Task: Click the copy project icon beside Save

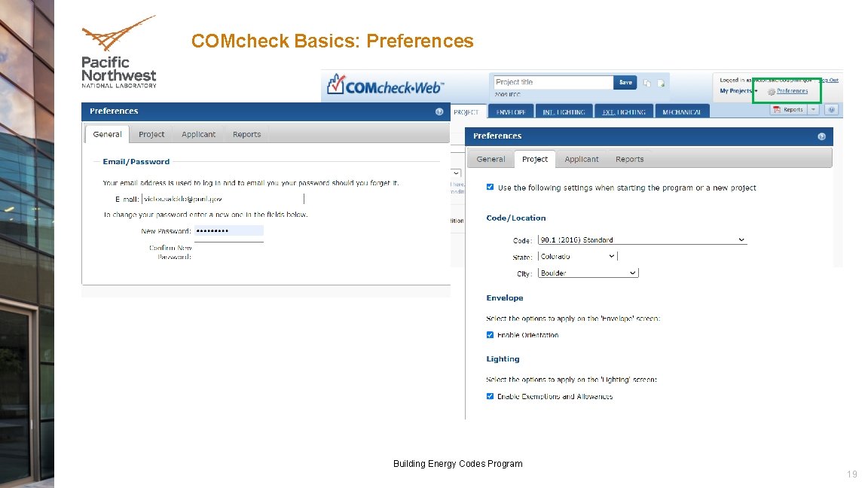Action: tap(647, 83)
